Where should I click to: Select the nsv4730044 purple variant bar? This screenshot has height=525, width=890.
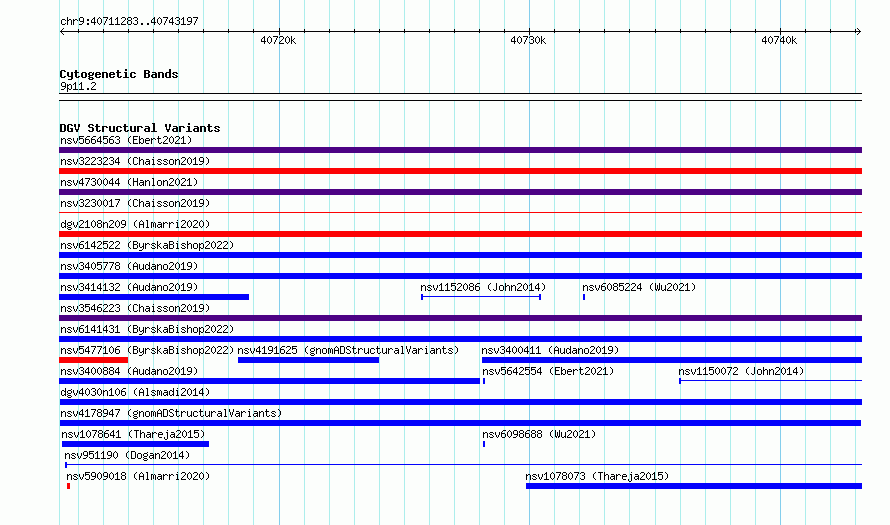(460, 192)
